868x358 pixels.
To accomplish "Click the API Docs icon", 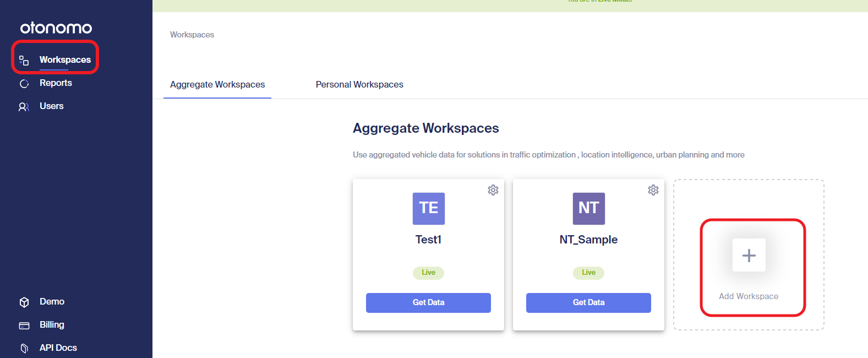I will [x=24, y=348].
